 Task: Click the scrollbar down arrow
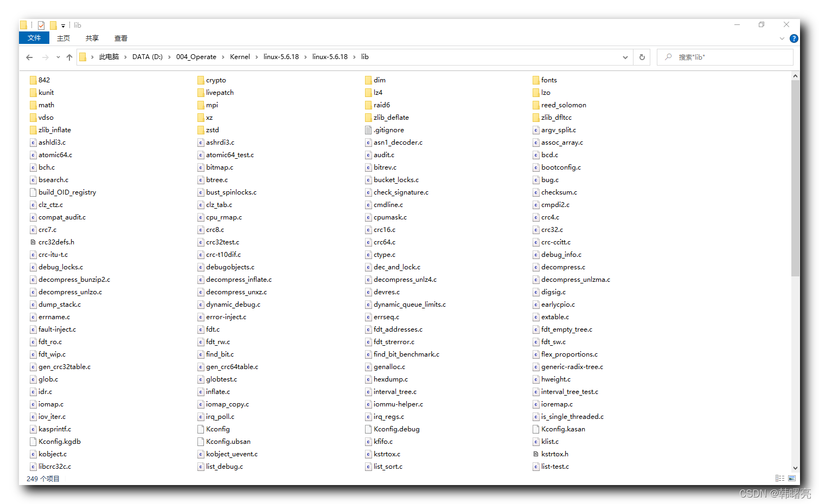[x=795, y=468]
